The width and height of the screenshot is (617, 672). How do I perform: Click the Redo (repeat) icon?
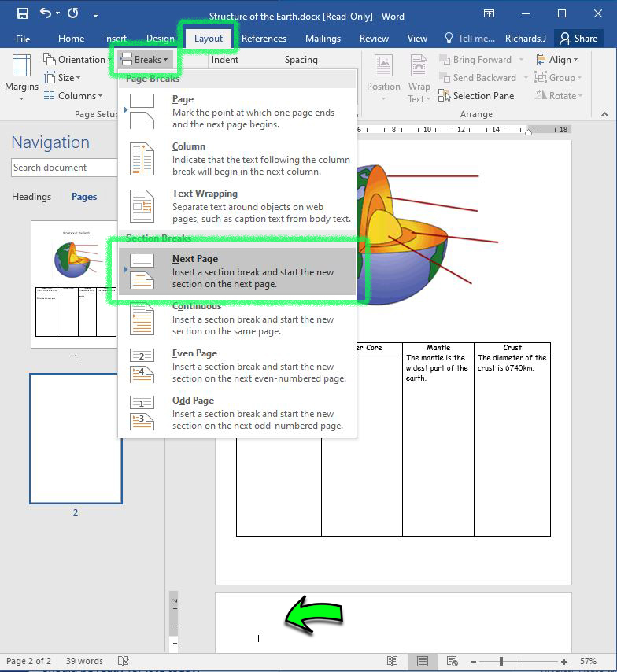[x=72, y=13]
